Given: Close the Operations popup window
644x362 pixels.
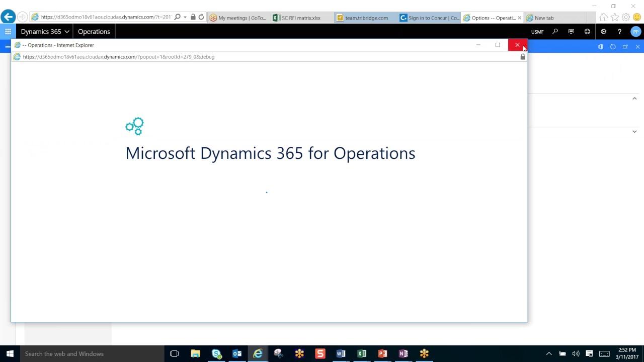Looking at the screenshot, I should (517, 45).
